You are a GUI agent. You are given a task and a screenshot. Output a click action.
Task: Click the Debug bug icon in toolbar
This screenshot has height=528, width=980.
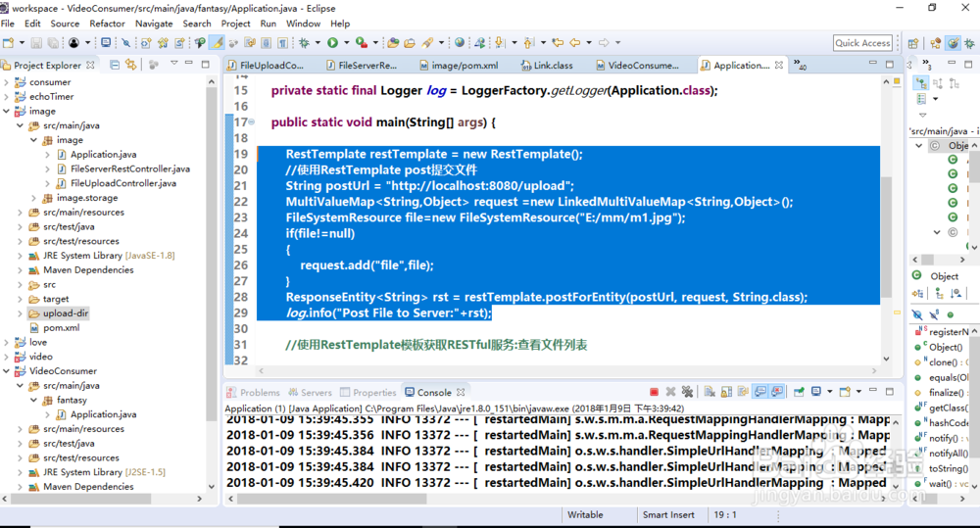[x=305, y=42]
